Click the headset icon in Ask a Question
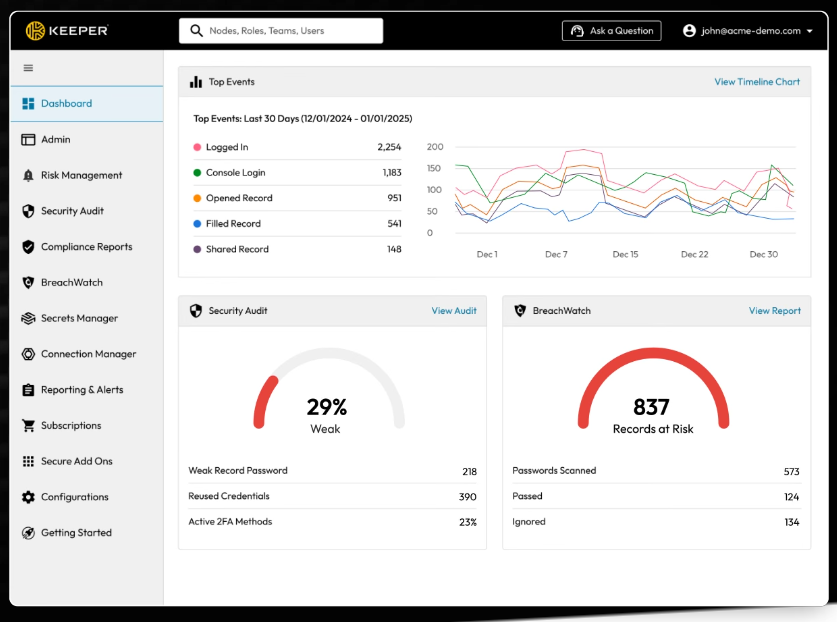This screenshot has height=622, width=837. click(x=577, y=30)
